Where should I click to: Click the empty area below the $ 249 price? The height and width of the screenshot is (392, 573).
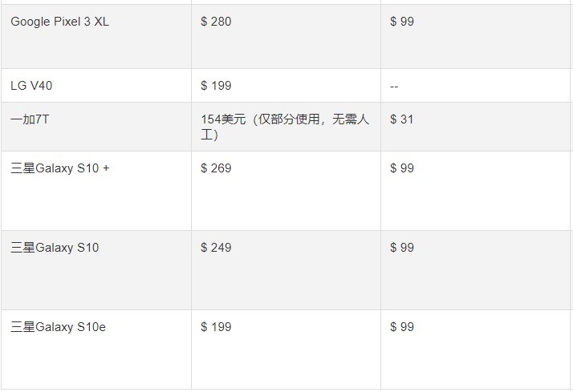click(x=286, y=283)
